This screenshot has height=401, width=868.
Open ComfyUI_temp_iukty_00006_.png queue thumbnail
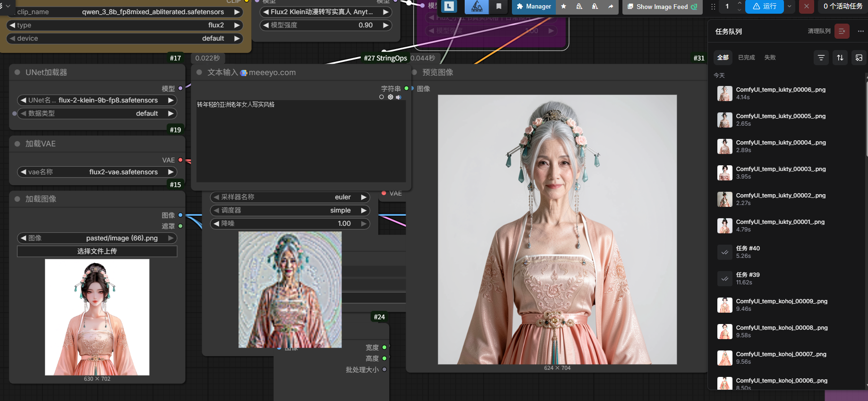[x=724, y=94]
